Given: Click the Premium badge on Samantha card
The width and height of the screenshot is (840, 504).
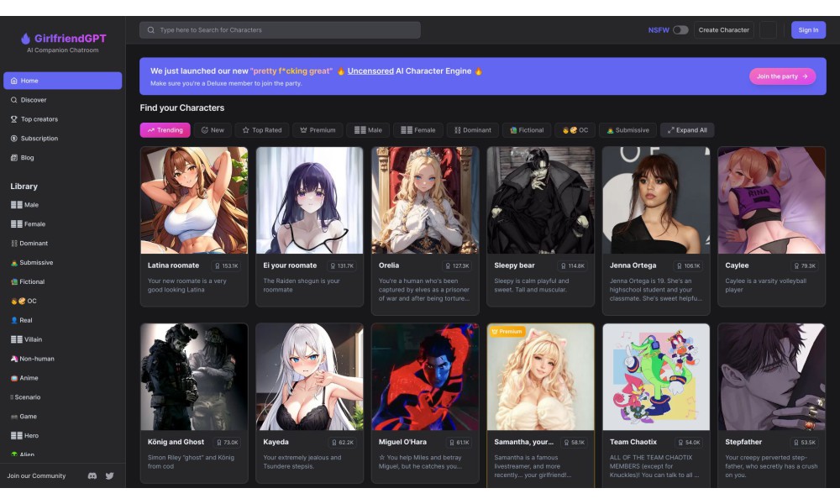Looking at the screenshot, I should coord(507,332).
